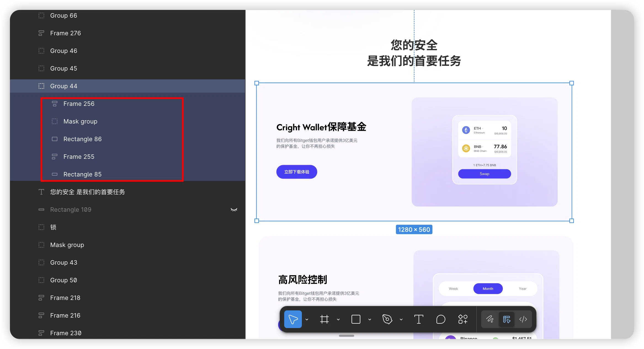Click the 1 ETH=7.75 BNB rate text
644x349 pixels.
(485, 165)
